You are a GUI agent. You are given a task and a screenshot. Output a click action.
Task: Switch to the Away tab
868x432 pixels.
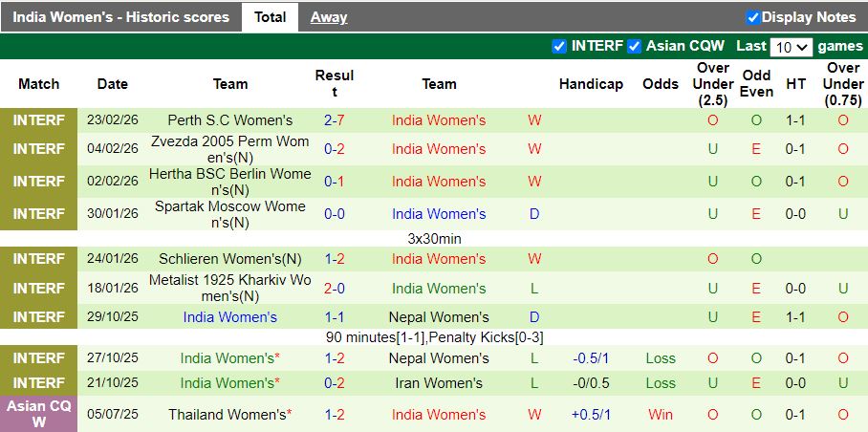click(329, 17)
